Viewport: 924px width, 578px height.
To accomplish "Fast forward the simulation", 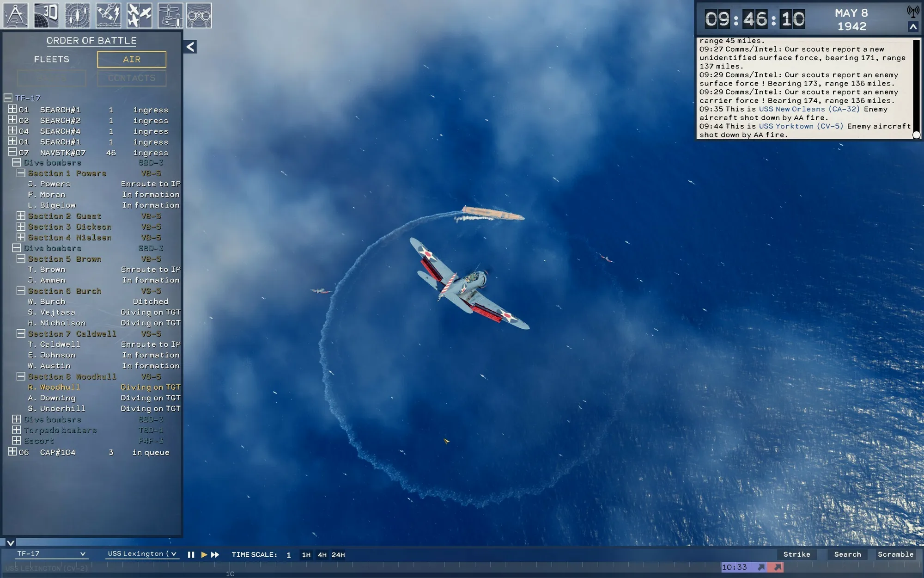I will point(215,554).
